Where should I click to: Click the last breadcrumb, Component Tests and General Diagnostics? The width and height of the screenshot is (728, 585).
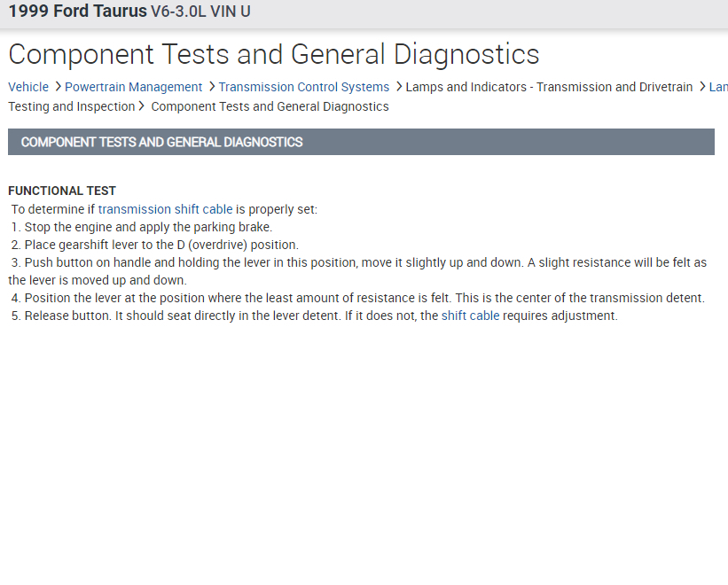pos(270,106)
